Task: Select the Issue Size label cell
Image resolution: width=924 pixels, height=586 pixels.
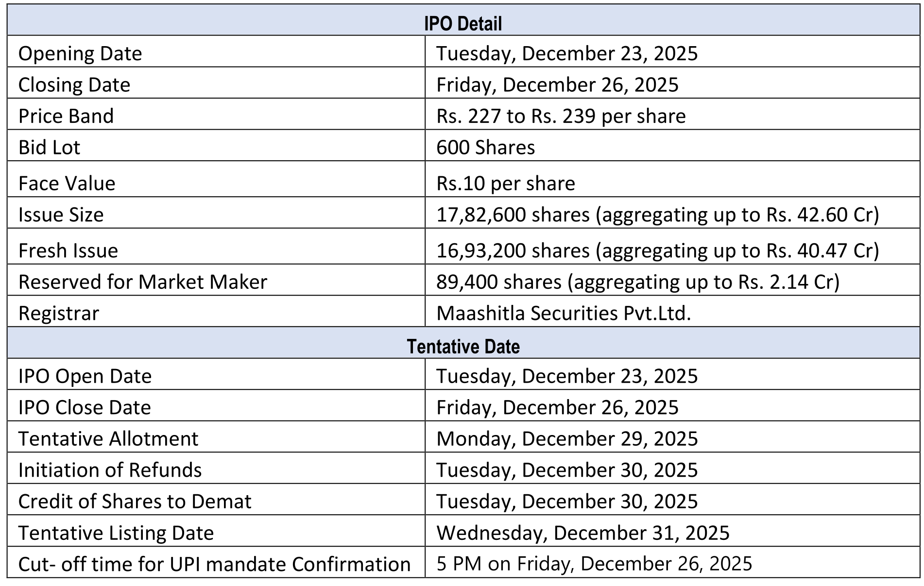Action: 61,215
